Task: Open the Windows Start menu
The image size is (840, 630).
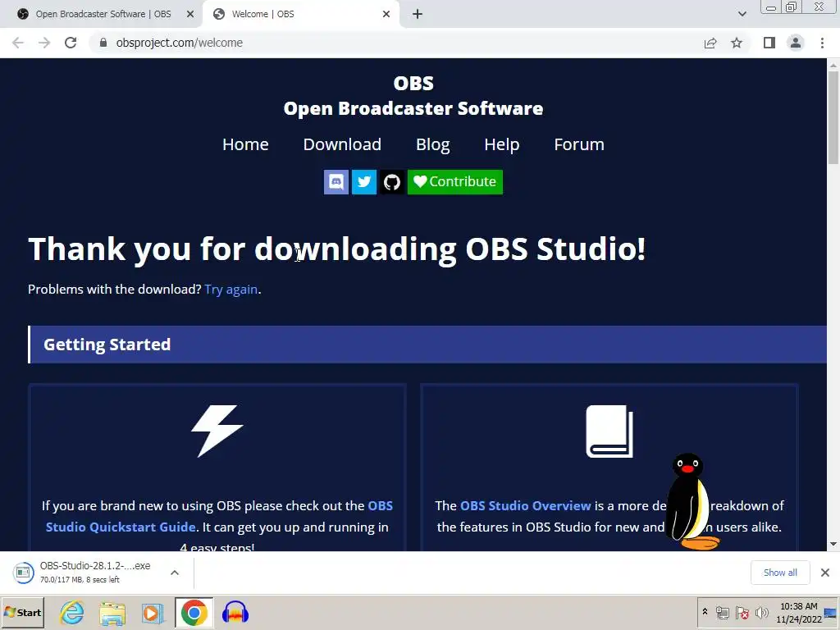Action: pyautogui.click(x=23, y=613)
